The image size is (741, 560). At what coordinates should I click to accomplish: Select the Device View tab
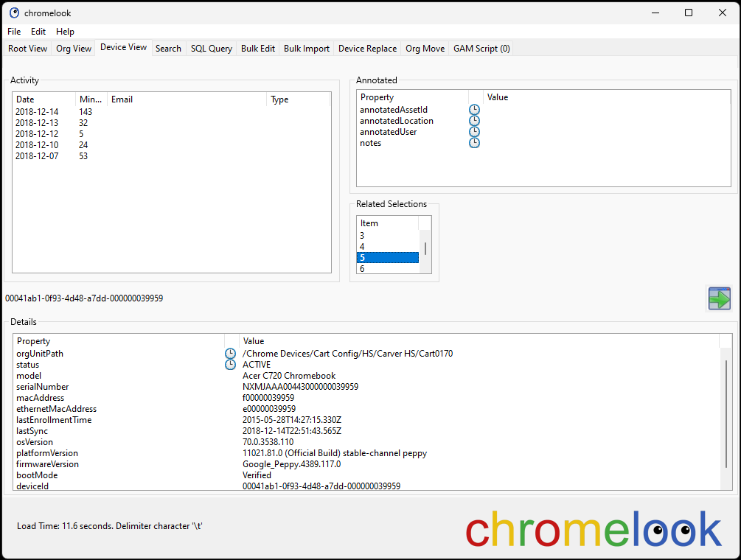tap(123, 47)
